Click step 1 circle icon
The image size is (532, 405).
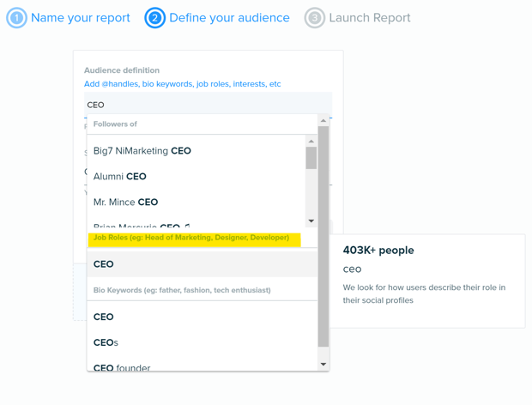[16, 18]
